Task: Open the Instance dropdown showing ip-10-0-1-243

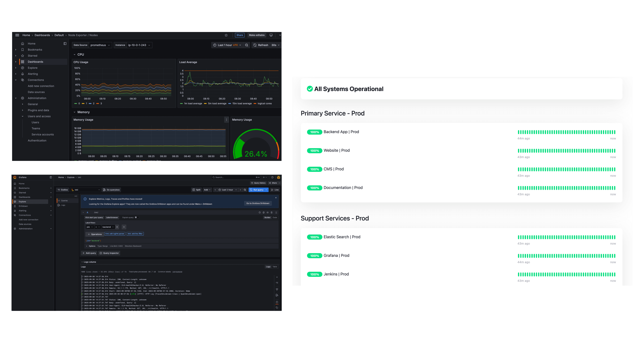Action: pos(139,45)
